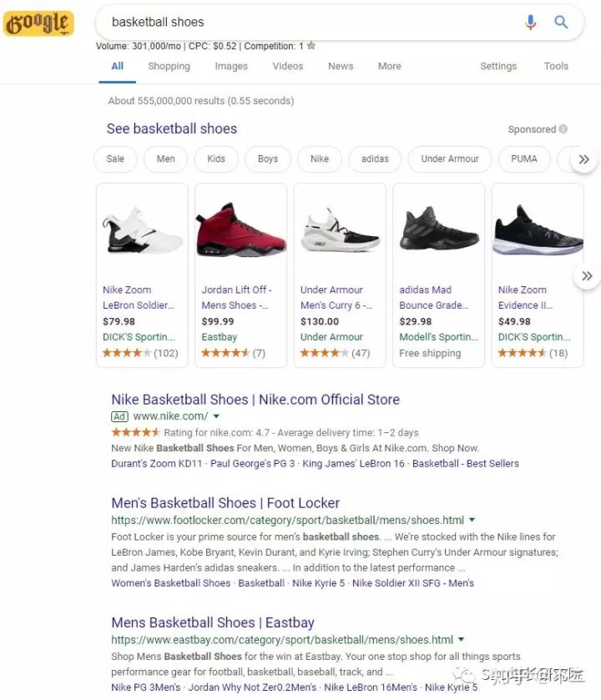Screen dimensions: 601x700
Task: Open the Men's Basketball Shoes Foot Locker link
Action: tap(225, 503)
